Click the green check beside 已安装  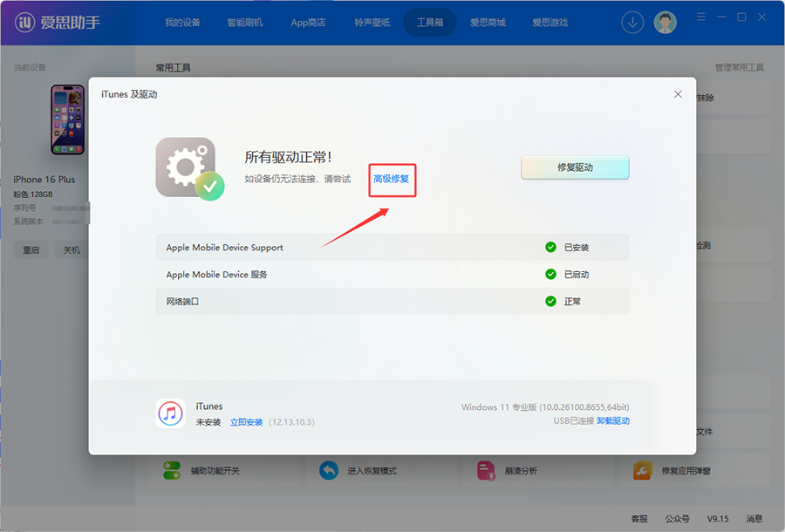[550, 247]
